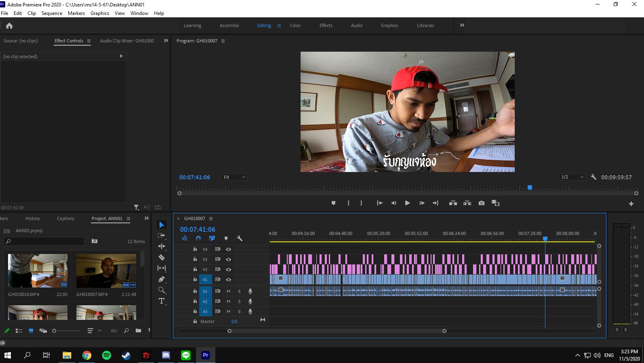644x363 pixels.
Task: Open timeline display settings wrench
Action: click(240, 238)
